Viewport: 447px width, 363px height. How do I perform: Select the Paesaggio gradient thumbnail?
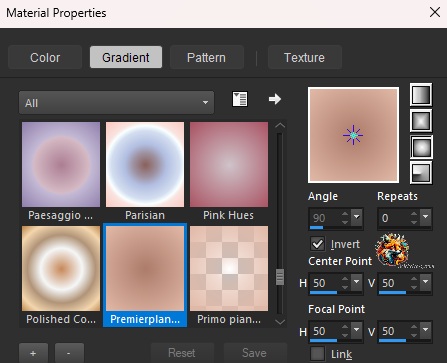(61, 164)
